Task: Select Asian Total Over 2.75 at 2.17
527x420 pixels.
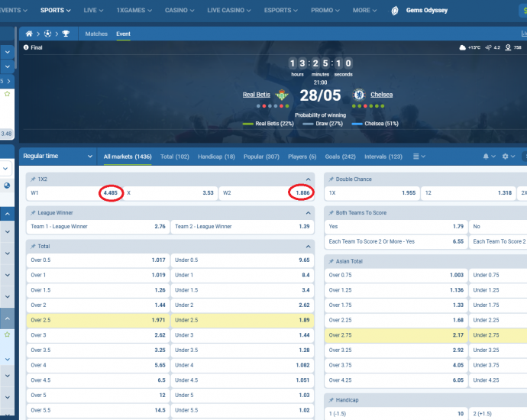Action: click(396, 335)
